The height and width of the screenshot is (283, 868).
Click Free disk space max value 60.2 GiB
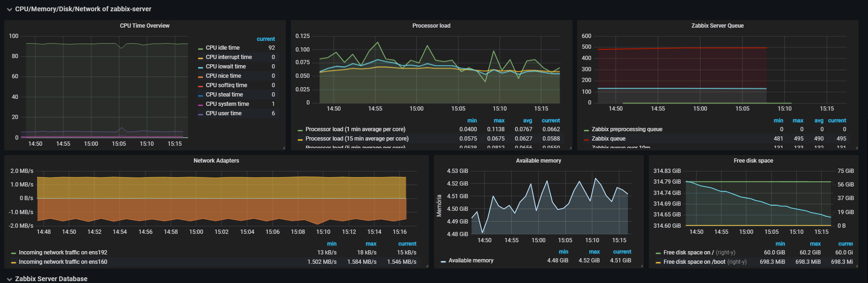[810, 253]
